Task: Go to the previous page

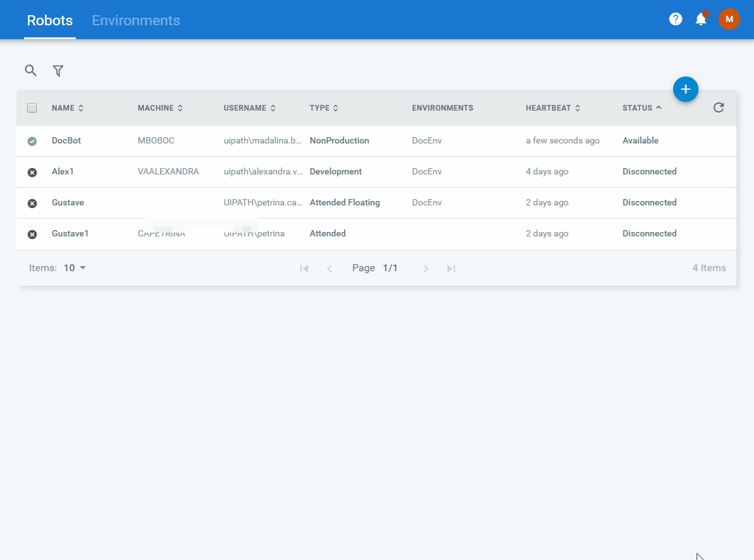Action: [329, 269]
